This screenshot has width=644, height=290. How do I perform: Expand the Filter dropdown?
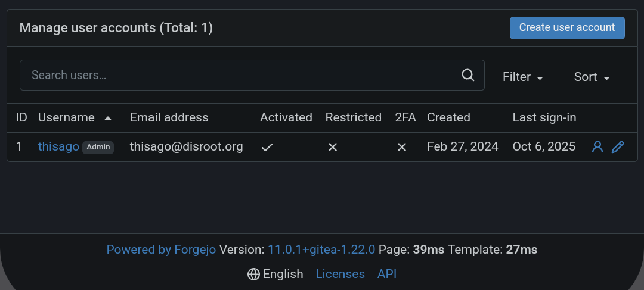522,77
